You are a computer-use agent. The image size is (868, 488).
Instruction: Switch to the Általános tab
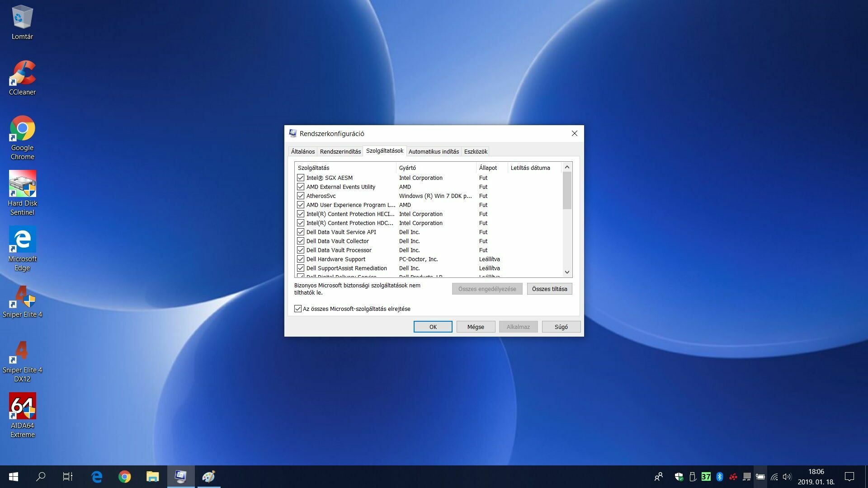click(x=302, y=151)
